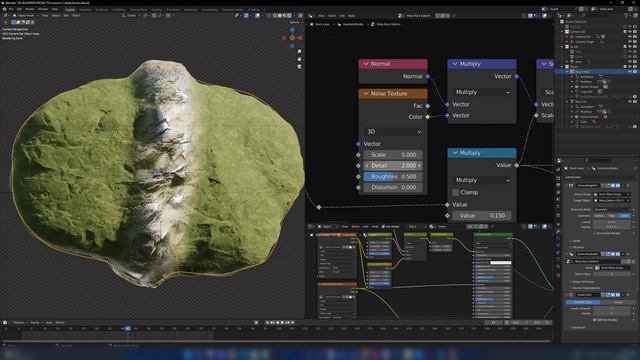Toggle the Optimal Display checkbox
This screenshot has width=640, height=360.
pyautogui.click(x=594, y=320)
